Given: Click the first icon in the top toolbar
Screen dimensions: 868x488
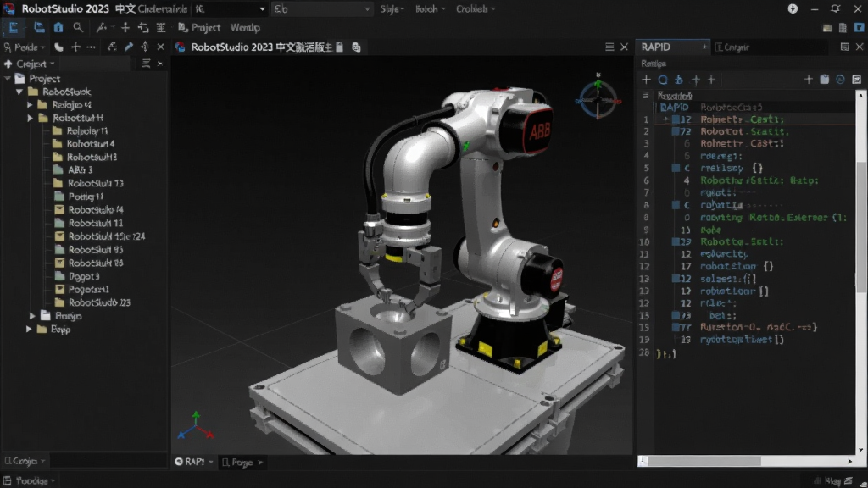Looking at the screenshot, I should coord(14,27).
